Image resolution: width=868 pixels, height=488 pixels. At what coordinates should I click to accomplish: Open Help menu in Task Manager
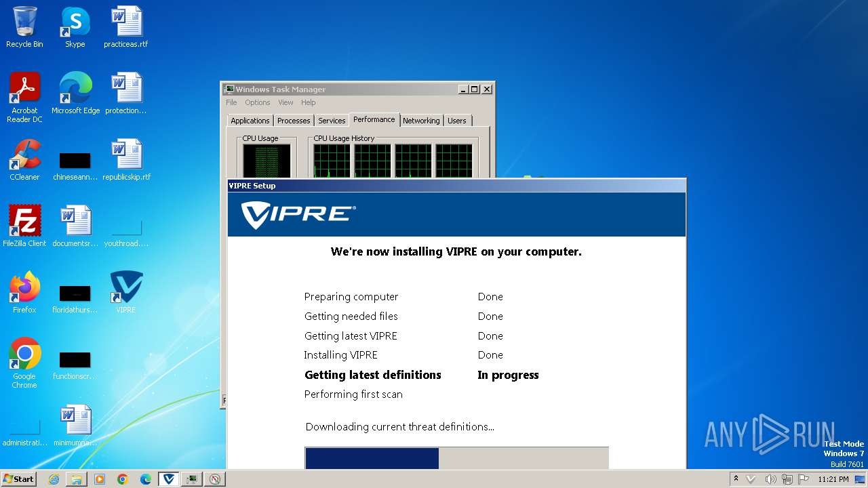click(x=309, y=103)
